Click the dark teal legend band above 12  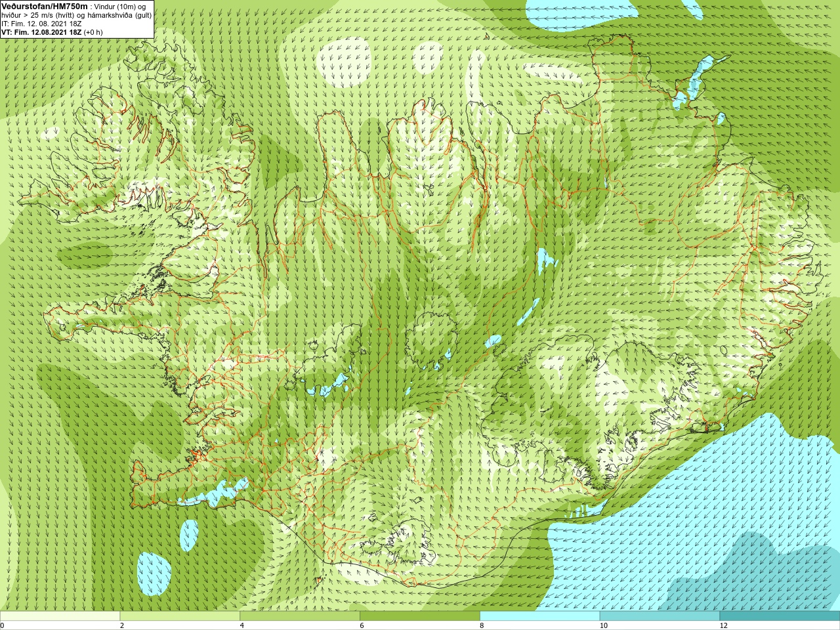click(780, 616)
